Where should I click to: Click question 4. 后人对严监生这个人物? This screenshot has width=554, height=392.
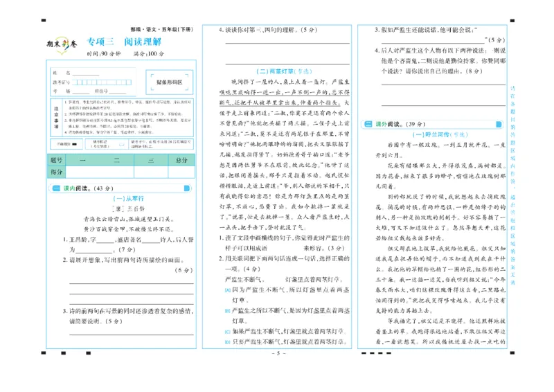click(x=440, y=61)
